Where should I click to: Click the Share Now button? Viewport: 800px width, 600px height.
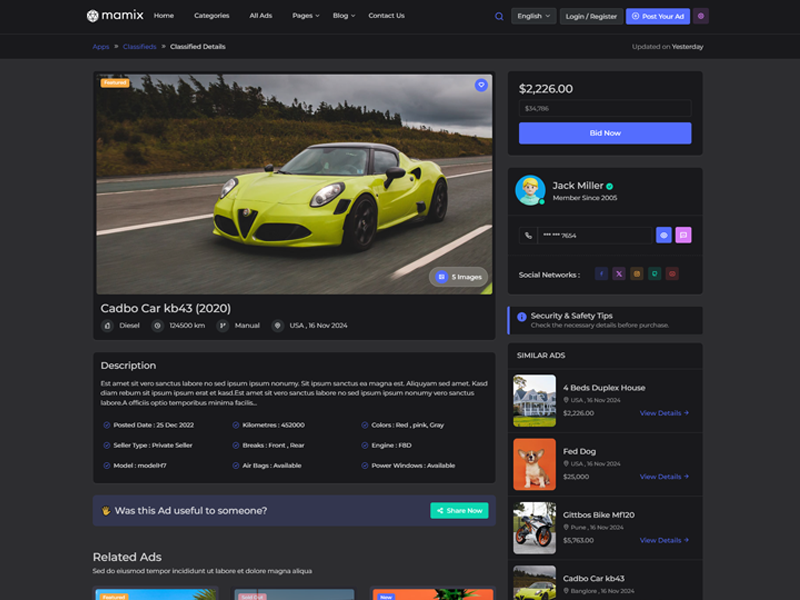coord(459,510)
